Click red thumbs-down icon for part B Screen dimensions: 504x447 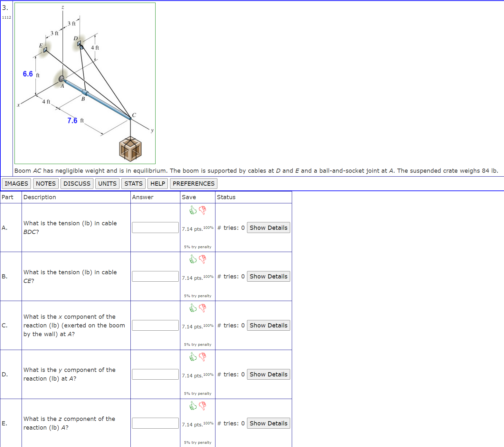tap(203, 259)
